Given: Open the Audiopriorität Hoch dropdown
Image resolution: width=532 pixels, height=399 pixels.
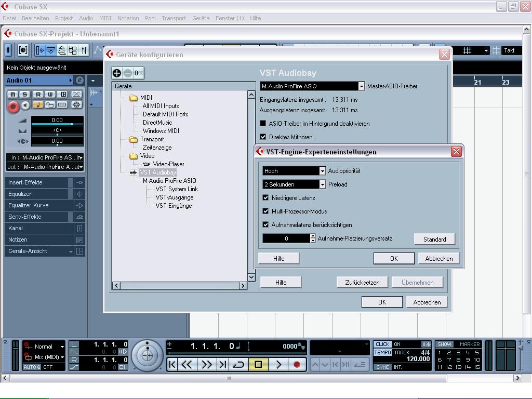Looking at the screenshot, I should click(294, 171).
